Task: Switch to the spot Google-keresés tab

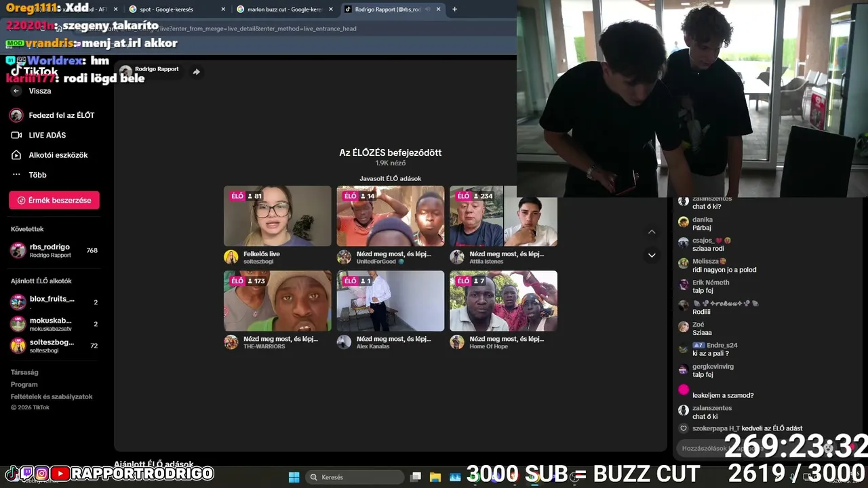Action: pyautogui.click(x=176, y=9)
